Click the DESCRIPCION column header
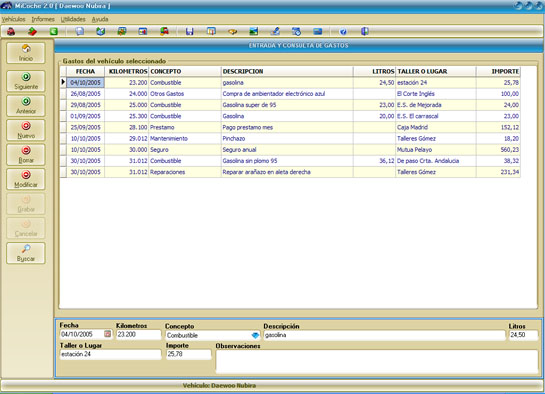Screen dimensions: 545x394 pos(287,71)
